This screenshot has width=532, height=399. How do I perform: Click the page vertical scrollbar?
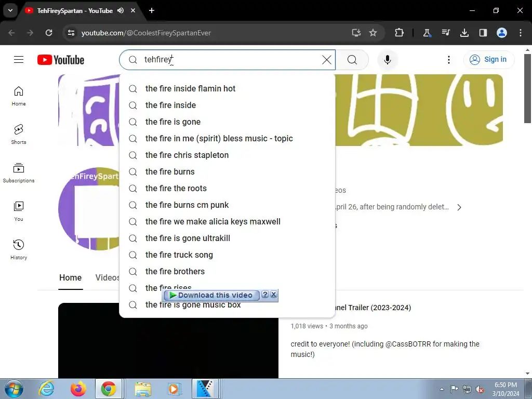[x=527, y=88]
